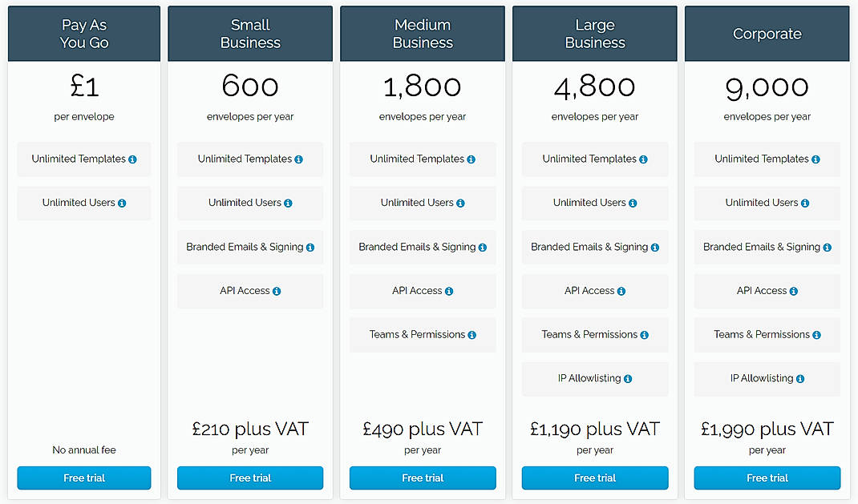
Task: Click the Small Business column header
Action: [x=249, y=33]
